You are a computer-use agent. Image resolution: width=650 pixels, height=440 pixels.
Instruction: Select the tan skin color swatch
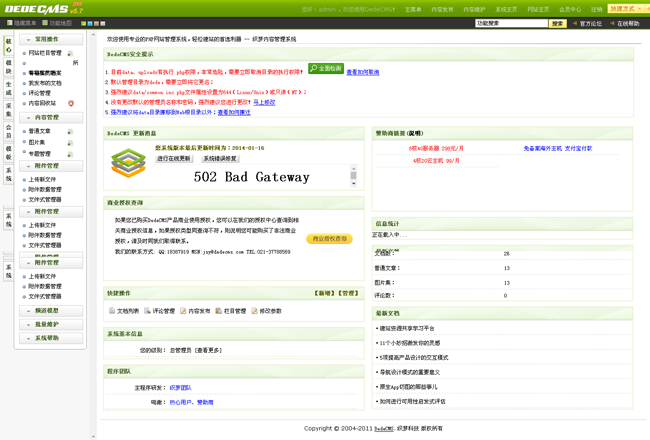click(96, 24)
